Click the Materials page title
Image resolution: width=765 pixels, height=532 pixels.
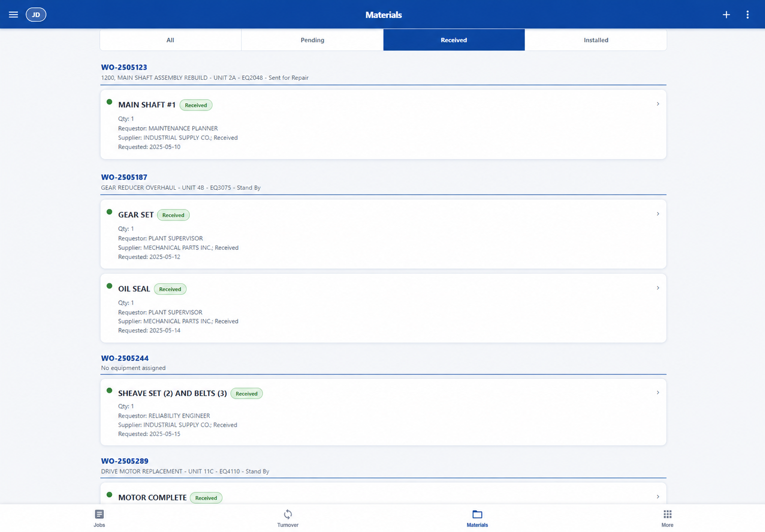[384, 15]
